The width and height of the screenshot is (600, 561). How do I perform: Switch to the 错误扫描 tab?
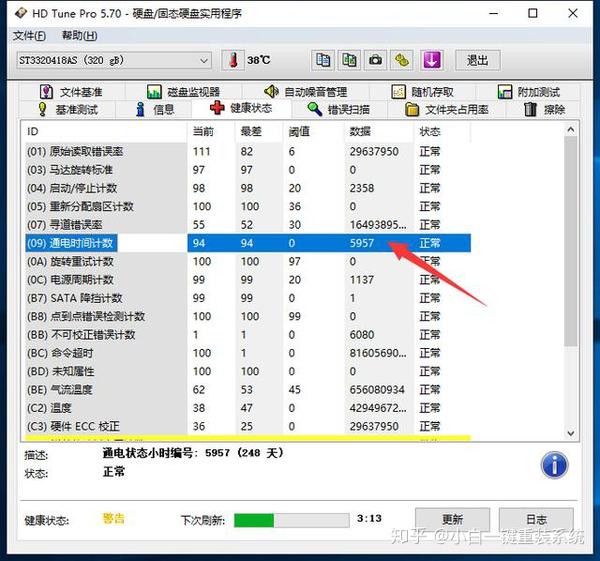pyautogui.click(x=338, y=109)
